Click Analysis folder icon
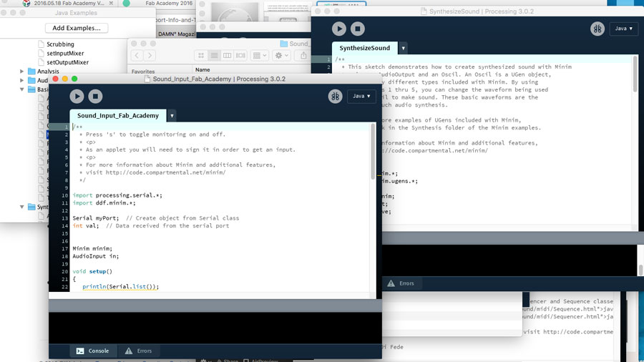This screenshot has width=644, height=362. (x=31, y=72)
